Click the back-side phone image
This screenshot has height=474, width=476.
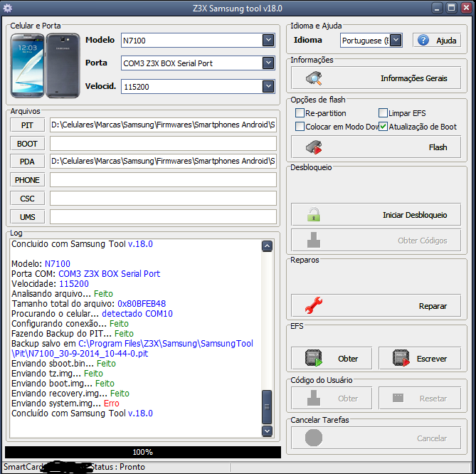(x=63, y=65)
